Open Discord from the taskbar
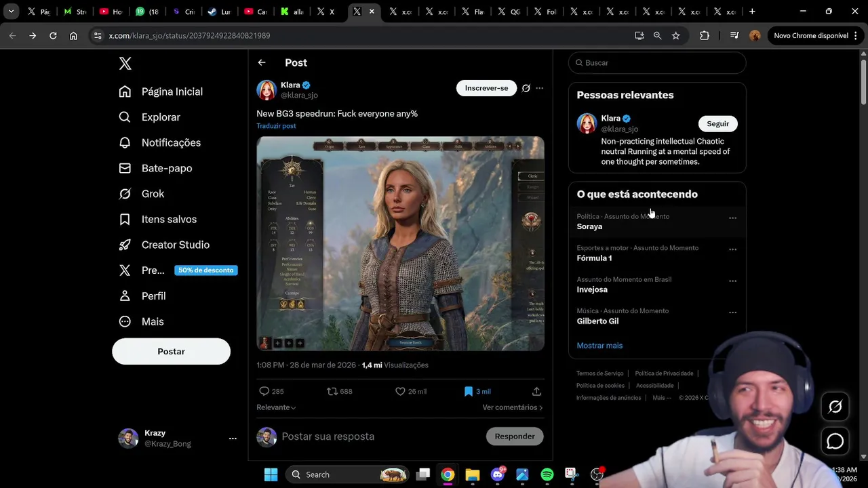The height and width of the screenshot is (488, 868). point(497,474)
